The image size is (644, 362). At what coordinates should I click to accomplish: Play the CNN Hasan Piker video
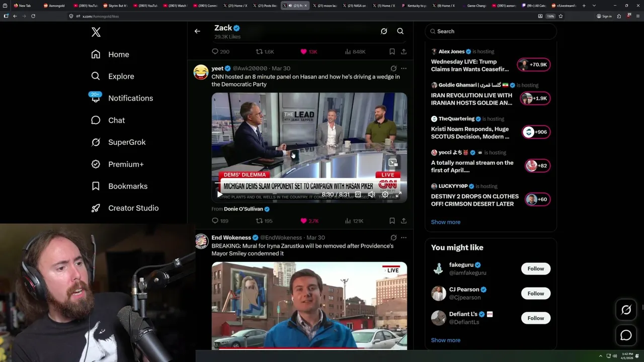click(220, 195)
